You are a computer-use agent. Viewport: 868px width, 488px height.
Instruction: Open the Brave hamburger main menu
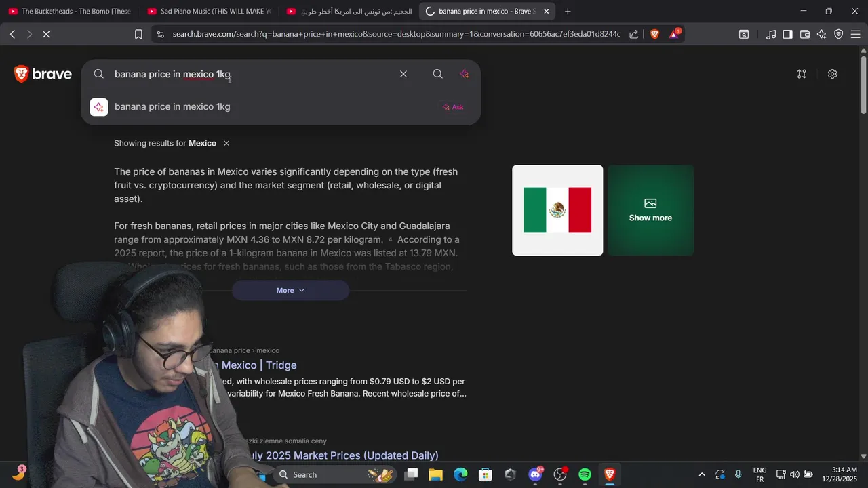coord(856,34)
